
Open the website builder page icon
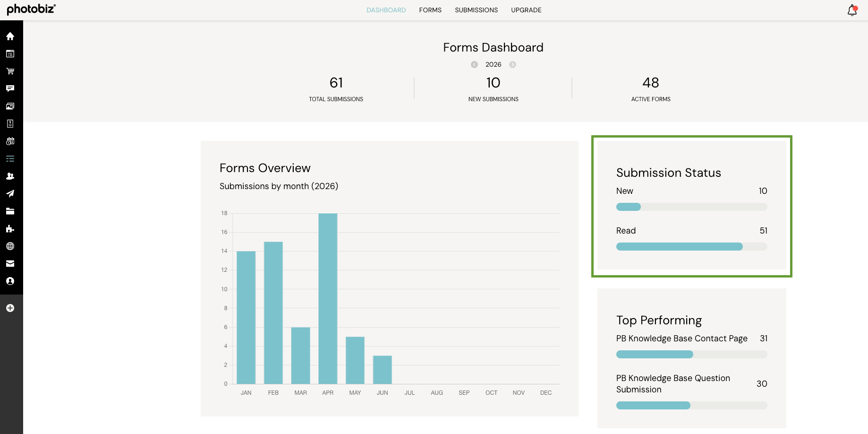10,54
